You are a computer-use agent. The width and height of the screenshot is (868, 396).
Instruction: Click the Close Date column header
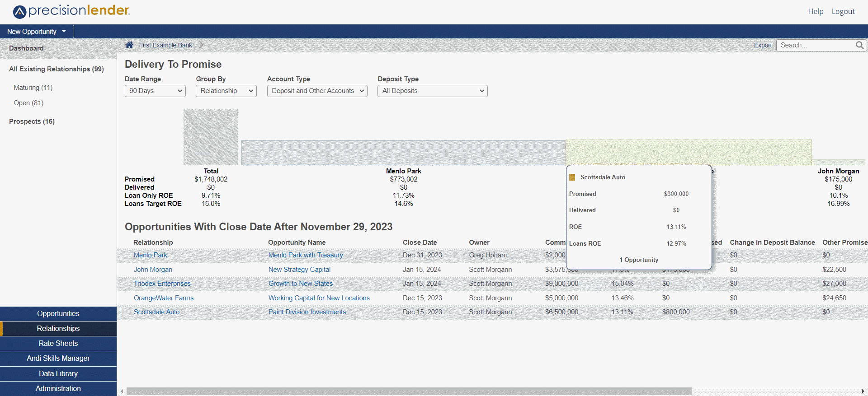[x=420, y=242]
